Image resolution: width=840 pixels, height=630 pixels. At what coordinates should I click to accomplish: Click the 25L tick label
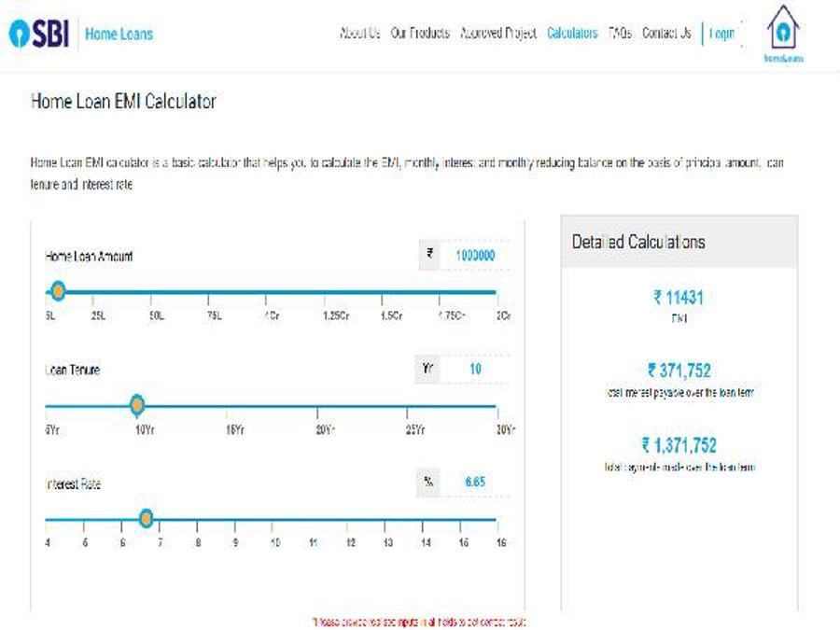tap(98, 315)
